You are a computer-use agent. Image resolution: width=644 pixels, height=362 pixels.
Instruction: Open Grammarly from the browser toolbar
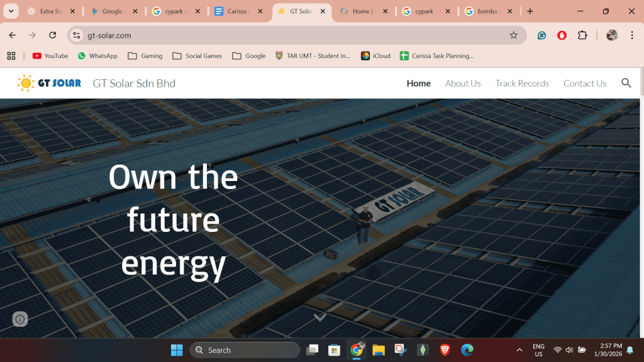tap(541, 35)
